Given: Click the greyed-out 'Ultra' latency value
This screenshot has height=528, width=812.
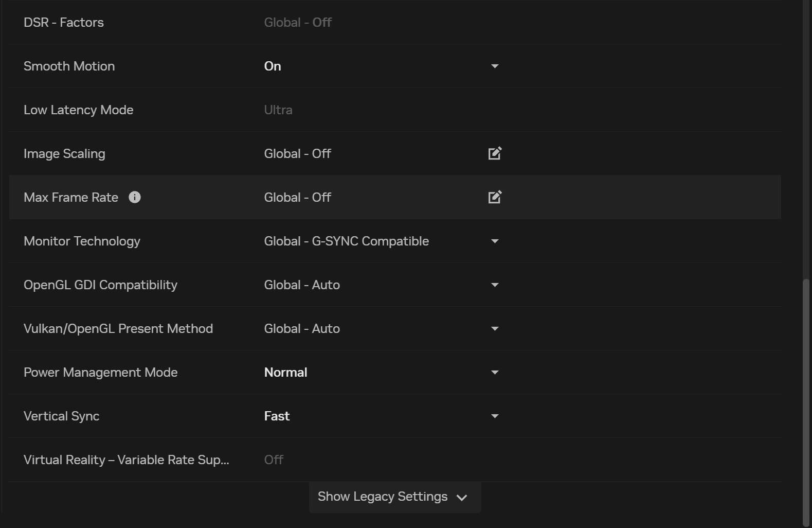Looking at the screenshot, I should 278,110.
